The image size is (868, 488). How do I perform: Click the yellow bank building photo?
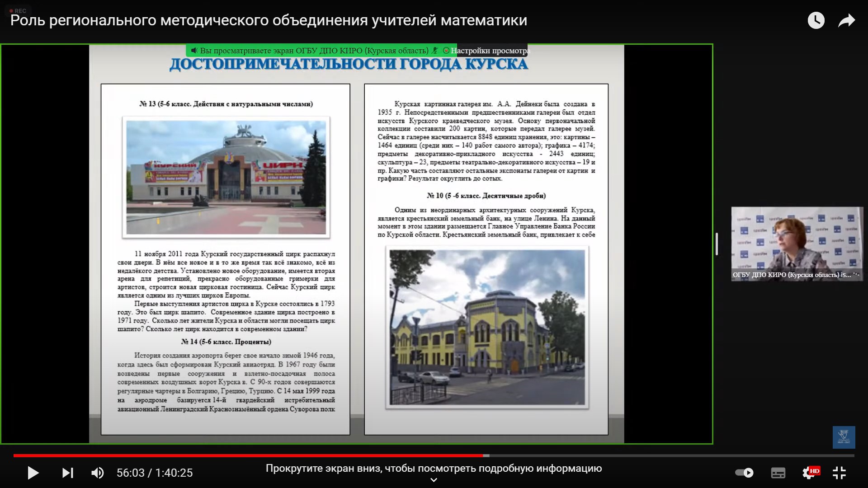pyautogui.click(x=487, y=327)
